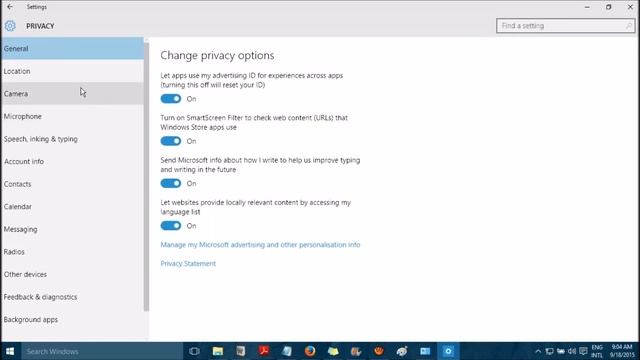This screenshot has height=360, width=640.
Task: Click the Privacy gear icon
Action: pyautogui.click(x=10, y=26)
